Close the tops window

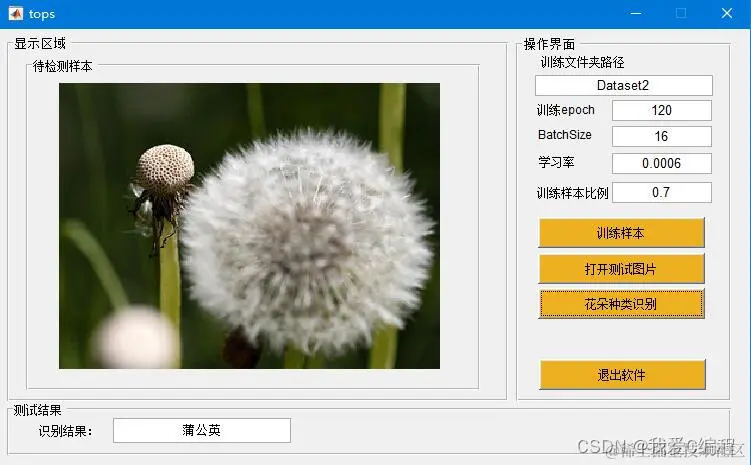point(727,13)
